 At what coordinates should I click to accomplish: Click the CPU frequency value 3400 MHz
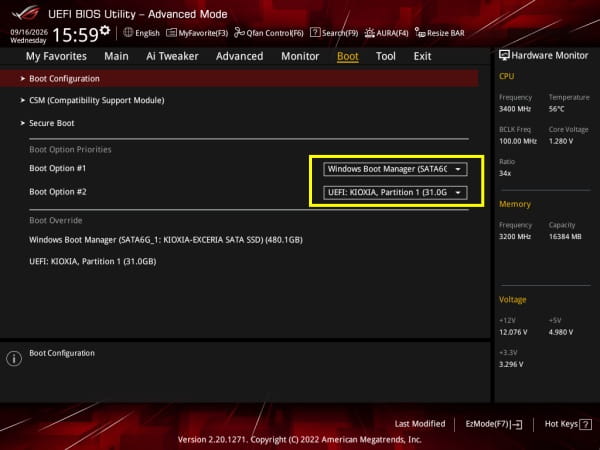515,109
